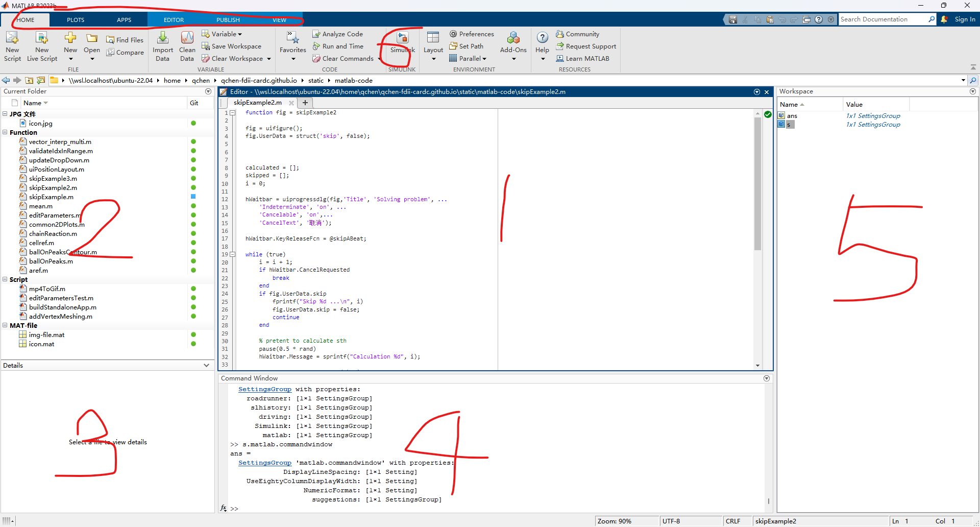Click Zoom: 90% in status bar
The height and width of the screenshot is (527, 980).
point(615,521)
